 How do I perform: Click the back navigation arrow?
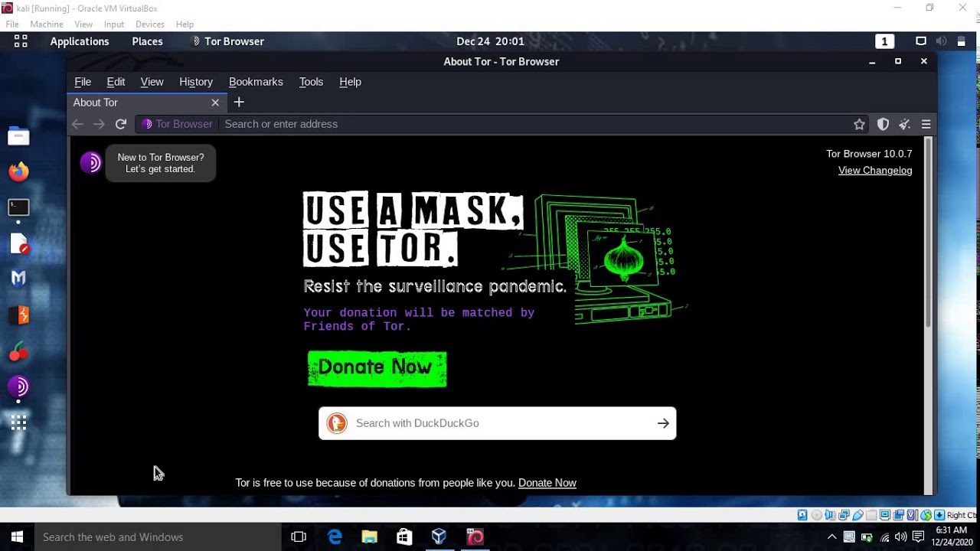pos(77,124)
